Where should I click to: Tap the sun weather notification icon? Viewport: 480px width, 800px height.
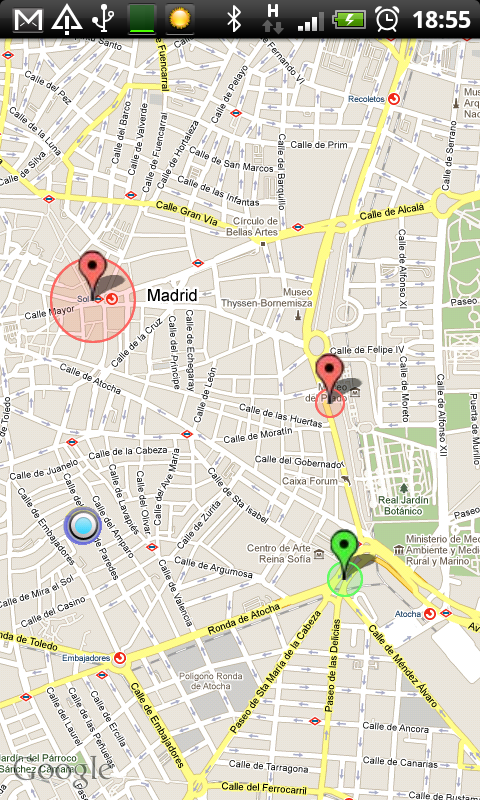pos(180,19)
